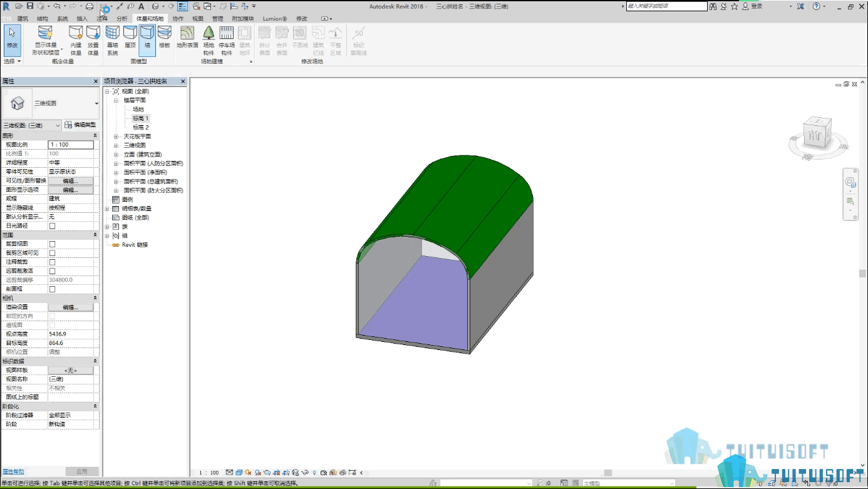This screenshot has width=868, height=489.
Task: Expand the 族 (Families) tree node
Action: coord(107,227)
